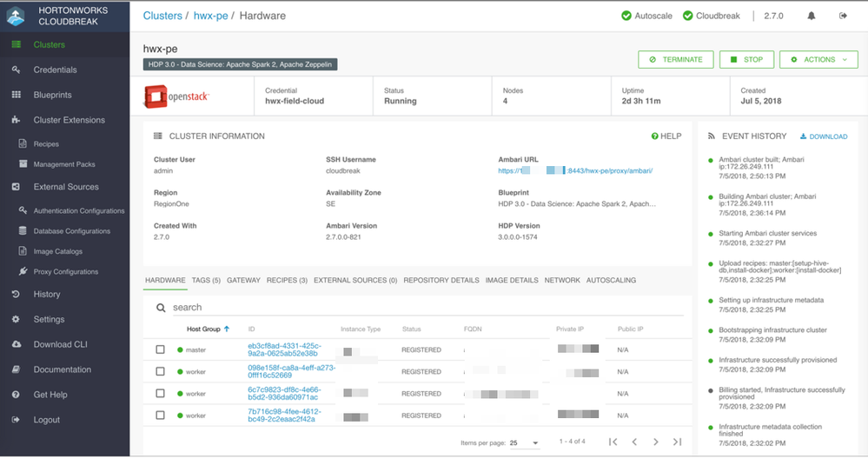Open the Autoscaling tab

(611, 281)
